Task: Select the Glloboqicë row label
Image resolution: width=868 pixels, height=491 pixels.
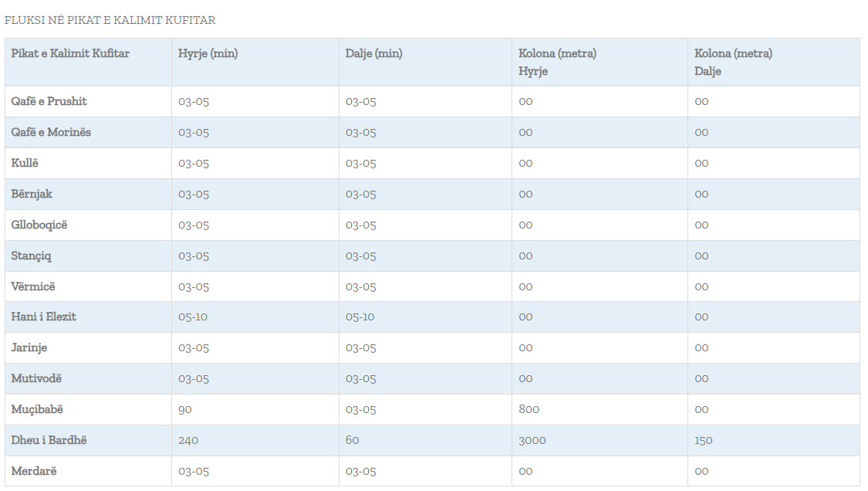Action: click(39, 225)
